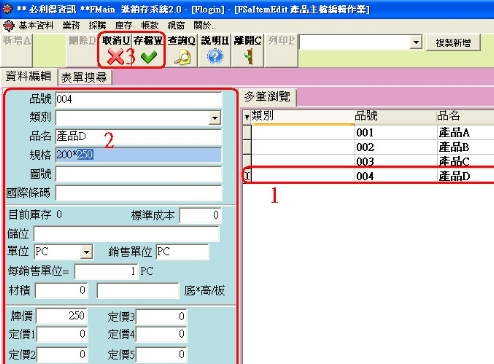Click the 類別 column header sort arrow
The image size is (494, 364).
coord(247,117)
